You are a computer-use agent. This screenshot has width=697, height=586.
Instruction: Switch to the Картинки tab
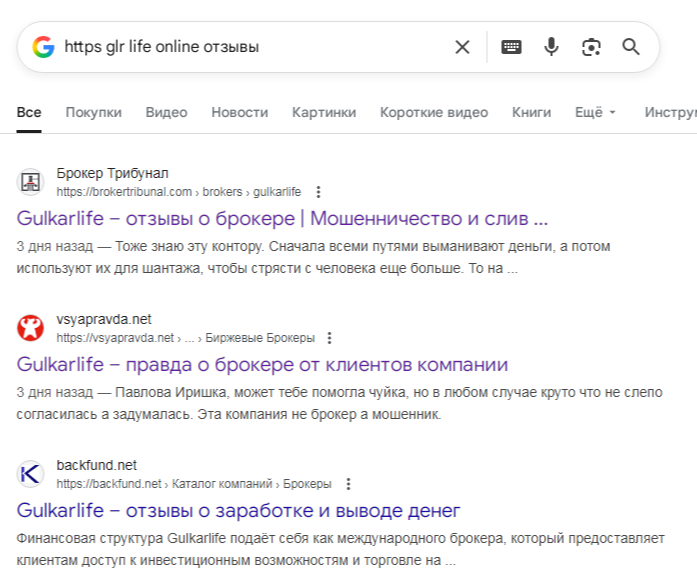pyautogui.click(x=324, y=113)
